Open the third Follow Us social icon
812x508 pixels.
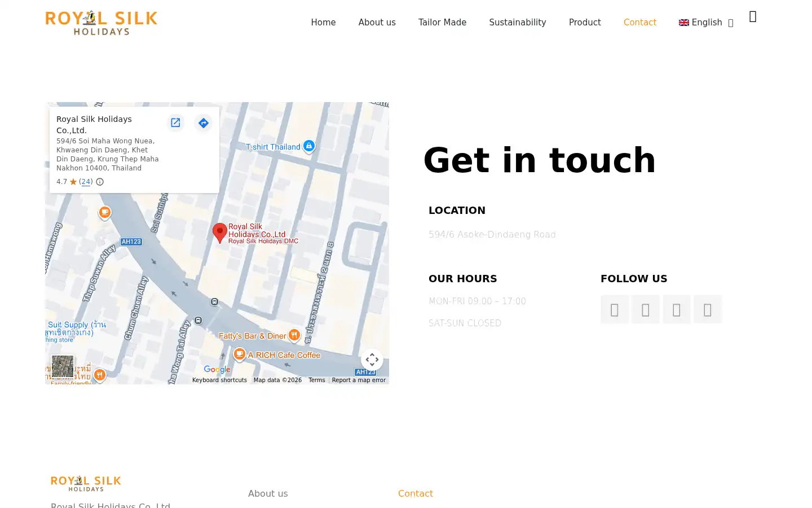click(x=677, y=309)
